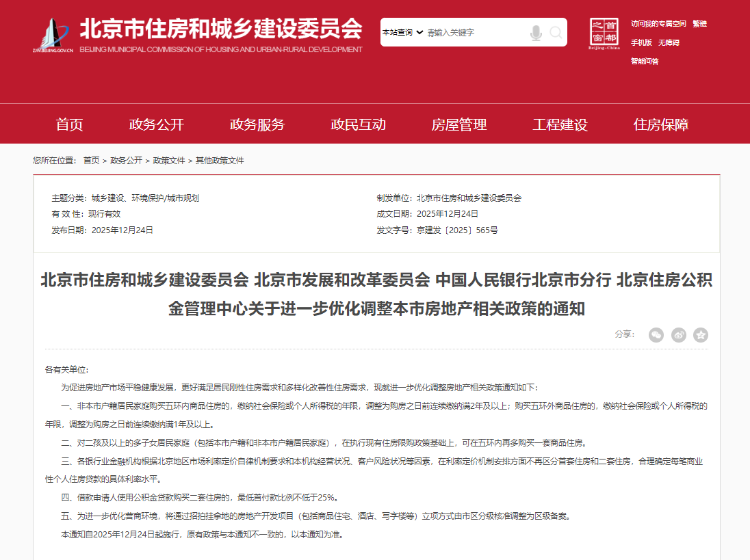Share the article via Weibo icon
750x560 pixels.
678,334
